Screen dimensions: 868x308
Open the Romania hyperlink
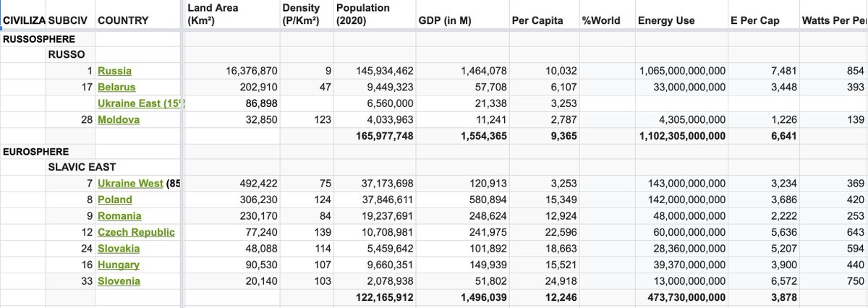click(x=119, y=216)
